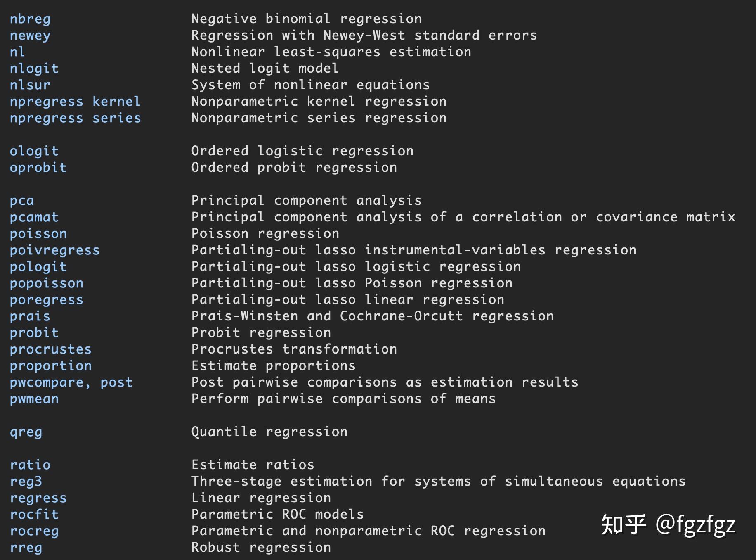Open the probit command link
The width and height of the screenshot is (756, 560).
(x=34, y=333)
